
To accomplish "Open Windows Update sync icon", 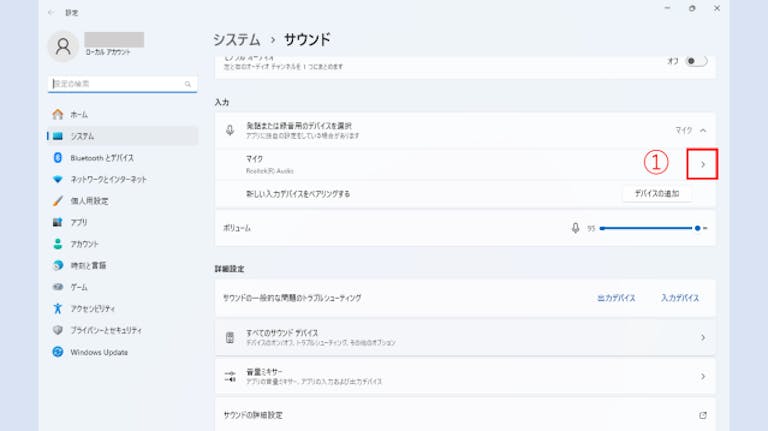I will click(58, 352).
